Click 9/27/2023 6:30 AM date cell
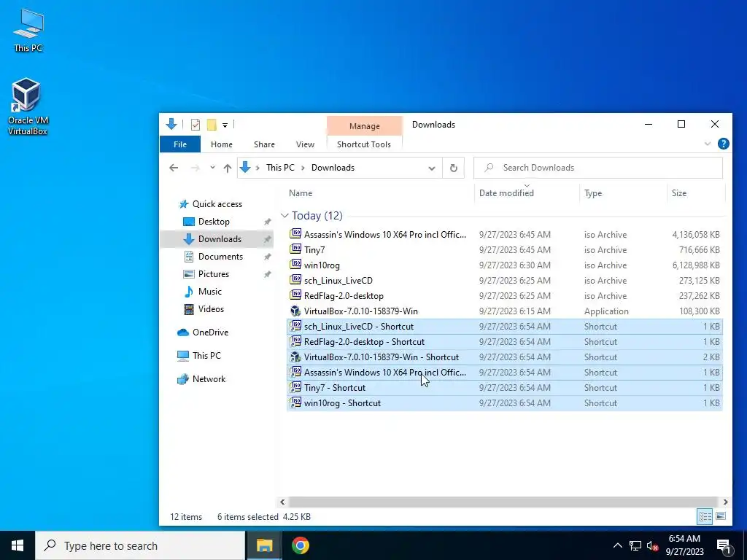747x560 pixels. (x=515, y=265)
